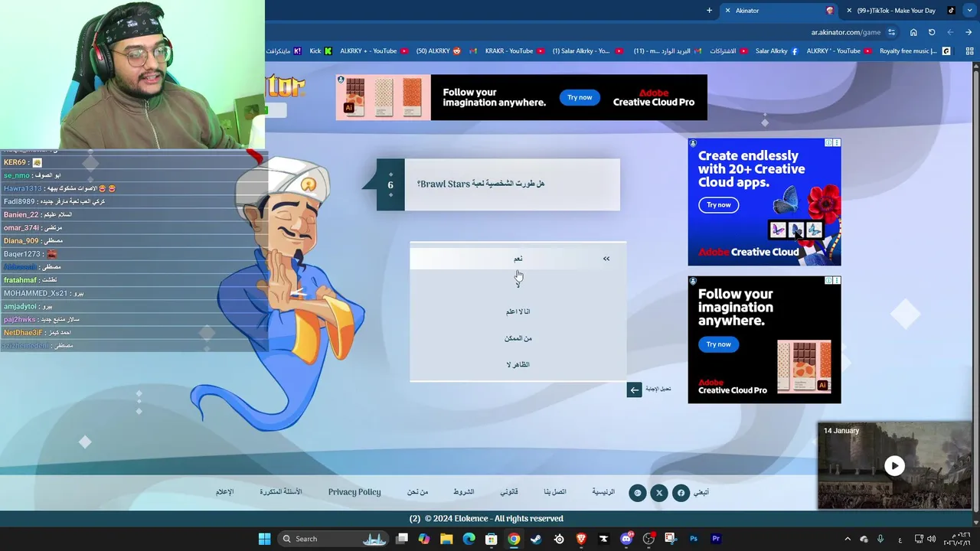Click Try now in lower Follow your imagination ad
This screenshot has width=980, height=551.
tap(718, 344)
